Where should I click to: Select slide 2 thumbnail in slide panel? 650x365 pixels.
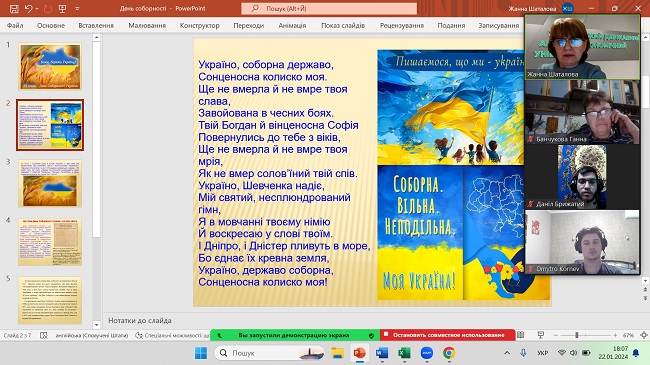50,125
